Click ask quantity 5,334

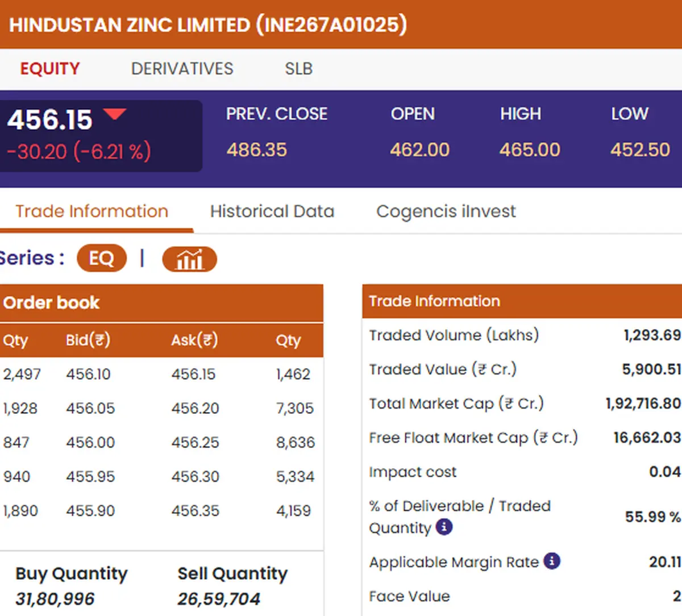pyautogui.click(x=296, y=477)
